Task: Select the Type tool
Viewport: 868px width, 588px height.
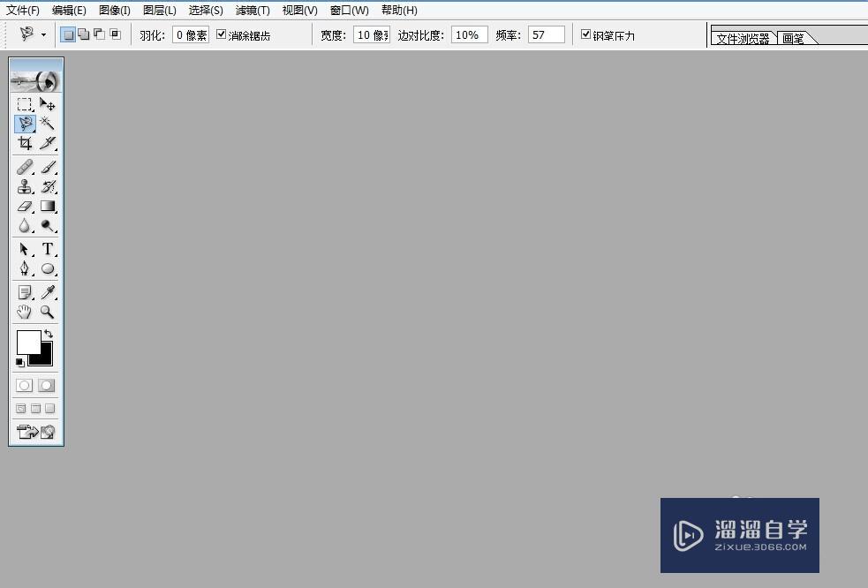Action: tap(48, 249)
